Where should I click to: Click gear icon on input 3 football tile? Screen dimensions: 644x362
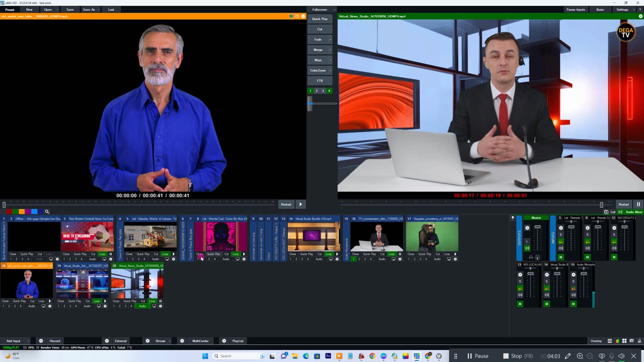click(111, 259)
